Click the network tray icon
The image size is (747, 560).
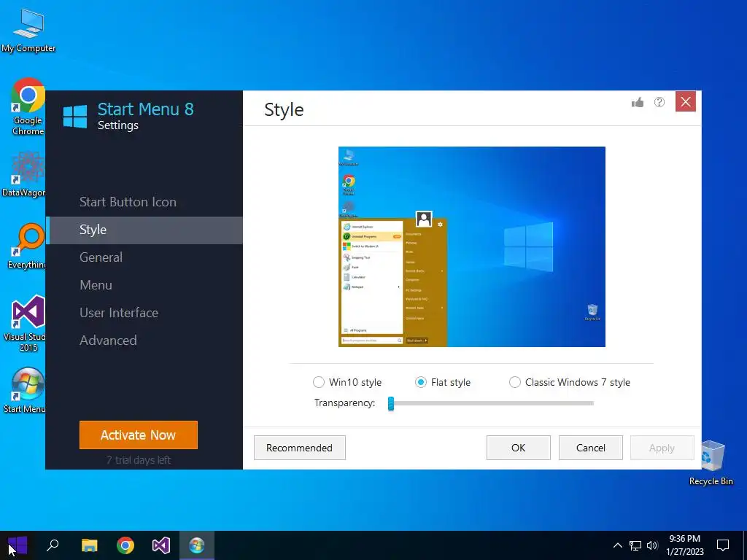635,545
